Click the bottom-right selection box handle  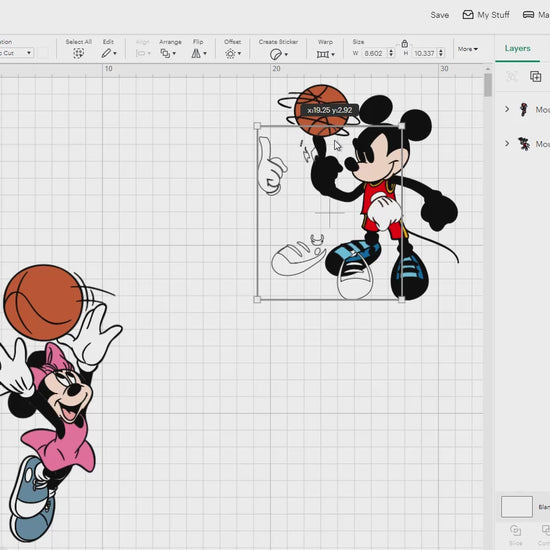pos(402,299)
